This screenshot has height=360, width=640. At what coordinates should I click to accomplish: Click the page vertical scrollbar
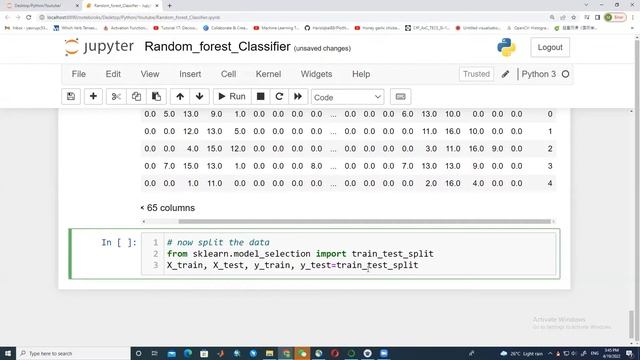[x=631, y=324]
